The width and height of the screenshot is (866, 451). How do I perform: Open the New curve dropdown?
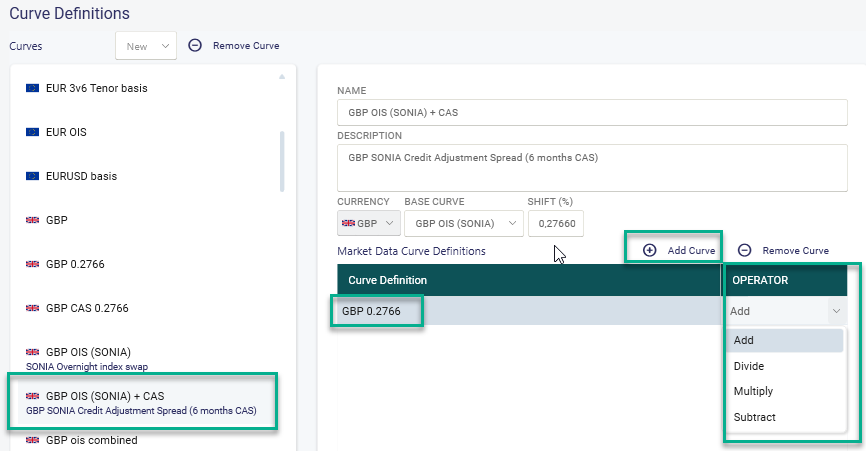(x=146, y=46)
